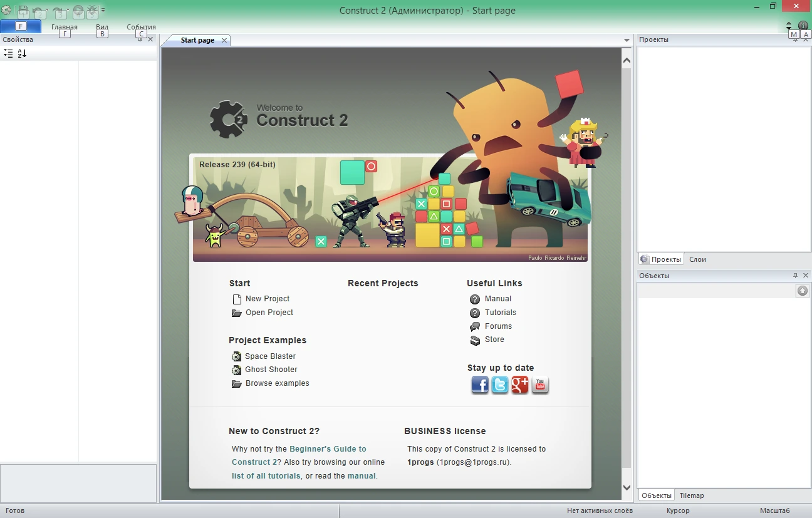812x518 pixels.
Task: Open the Space Blaster example
Action: tap(270, 356)
